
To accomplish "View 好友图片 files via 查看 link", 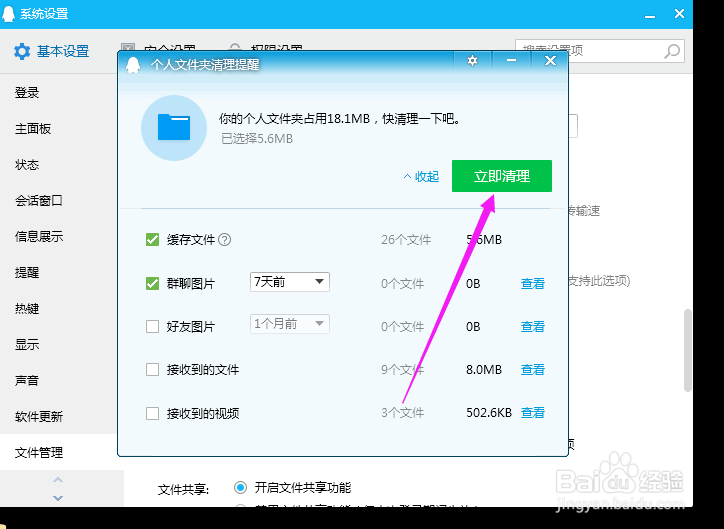I will (533, 327).
